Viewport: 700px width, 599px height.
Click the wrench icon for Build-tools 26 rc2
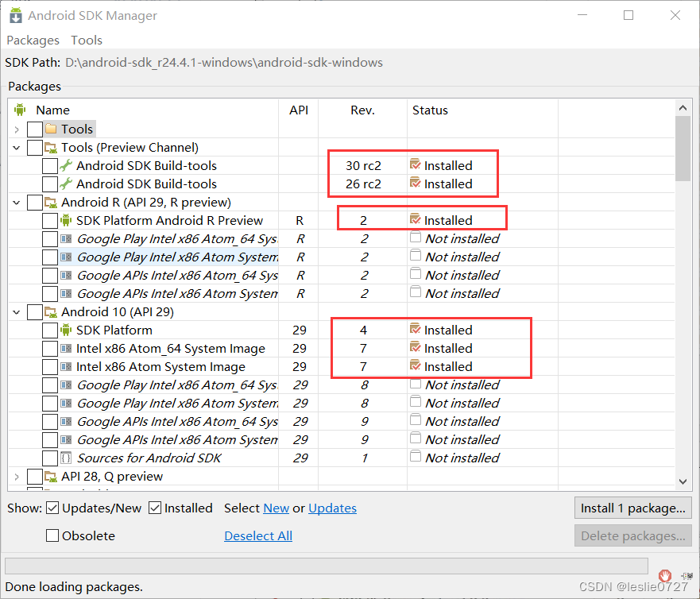click(66, 184)
